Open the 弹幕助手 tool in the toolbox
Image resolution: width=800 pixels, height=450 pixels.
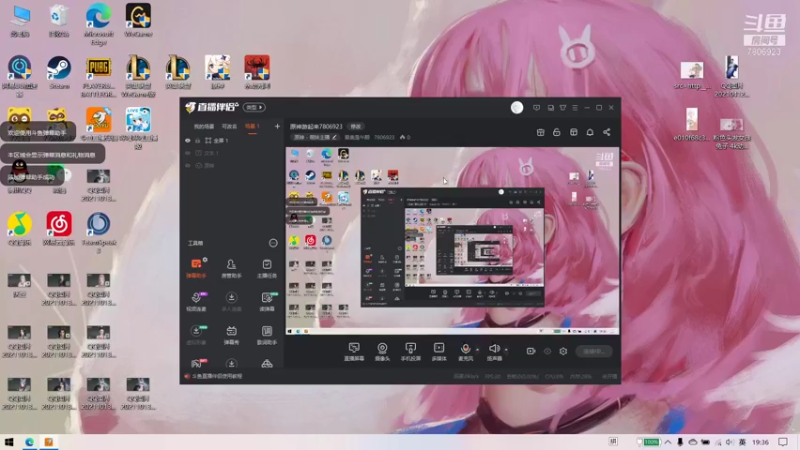196,268
